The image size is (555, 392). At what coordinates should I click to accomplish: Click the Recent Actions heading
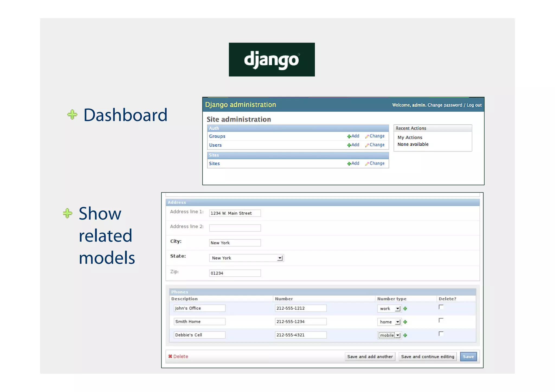point(411,128)
